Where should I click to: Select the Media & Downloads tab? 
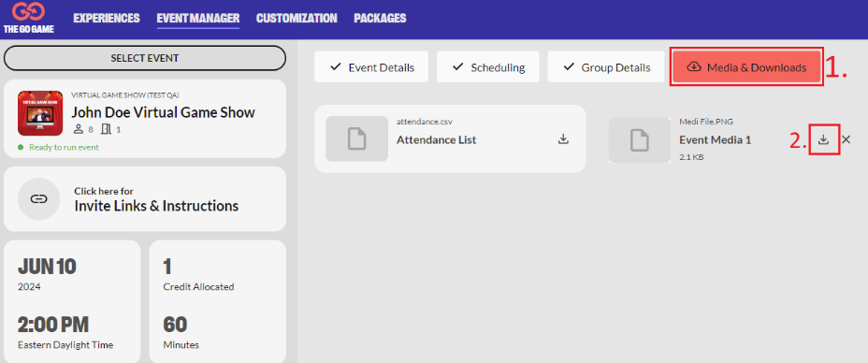coord(746,67)
